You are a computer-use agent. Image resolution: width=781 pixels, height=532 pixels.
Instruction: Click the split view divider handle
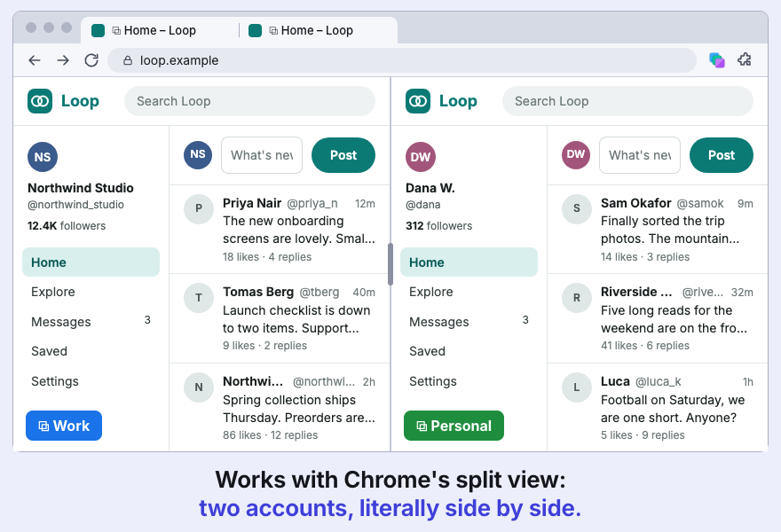tap(390, 264)
